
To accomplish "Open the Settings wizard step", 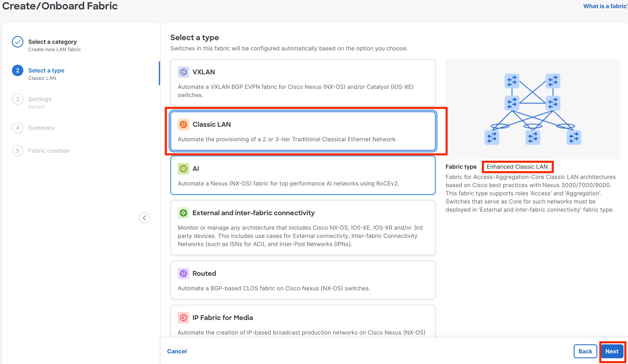I will tap(40, 99).
